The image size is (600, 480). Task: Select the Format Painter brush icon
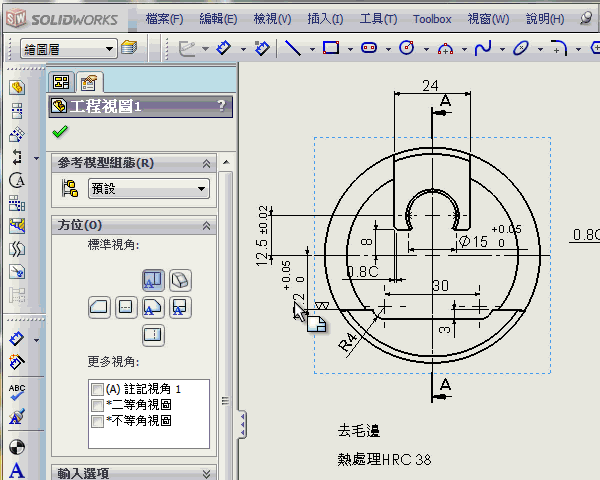(17, 416)
